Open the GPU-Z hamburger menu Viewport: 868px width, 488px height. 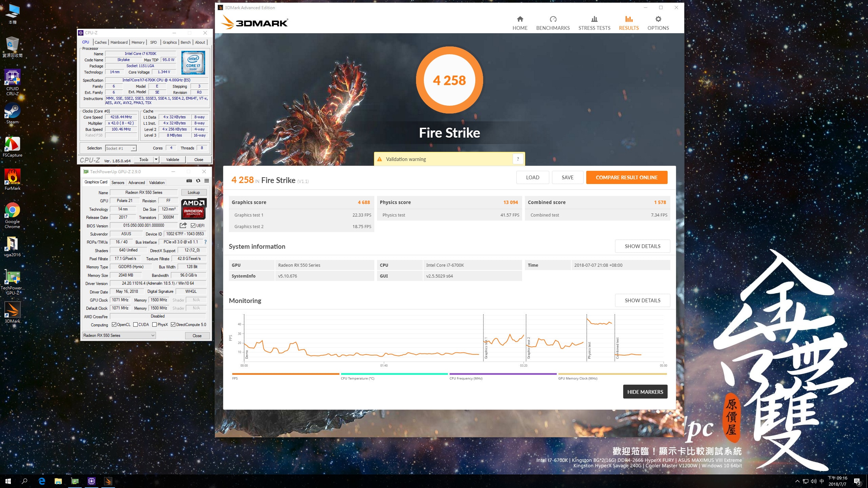pos(206,181)
